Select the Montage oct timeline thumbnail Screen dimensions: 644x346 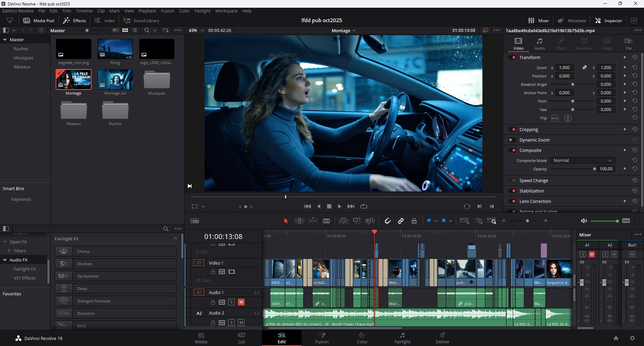tap(115, 79)
